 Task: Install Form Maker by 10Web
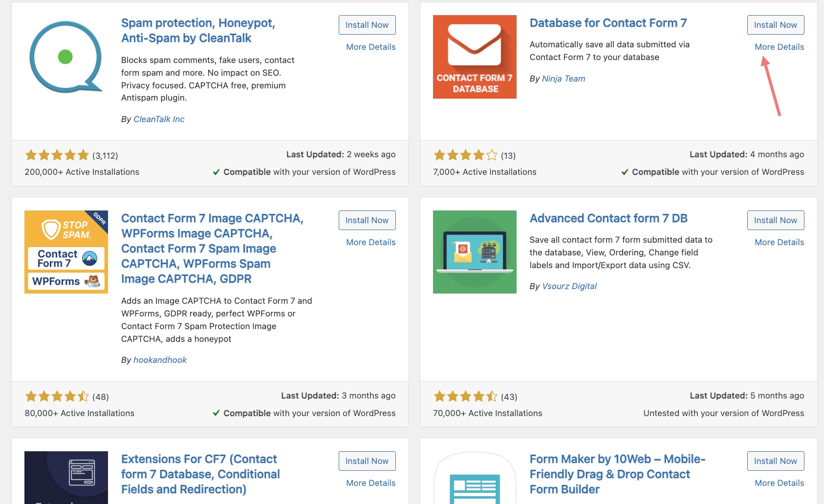click(776, 461)
